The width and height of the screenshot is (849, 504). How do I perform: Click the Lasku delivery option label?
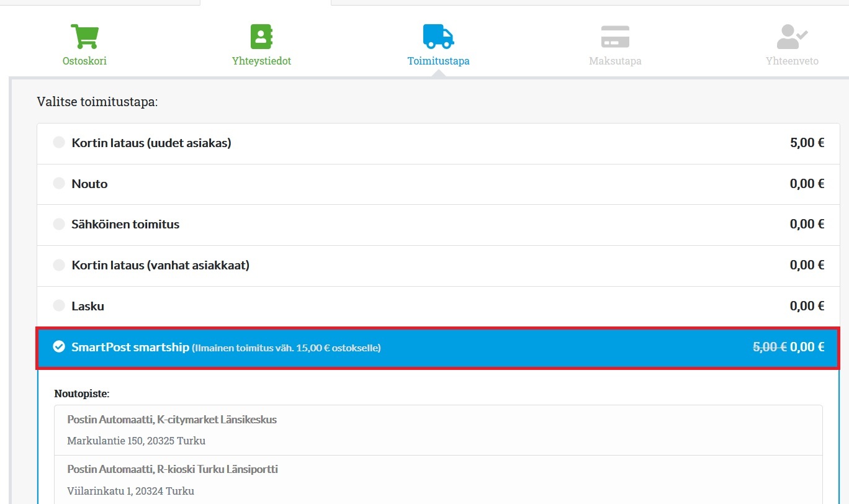coord(88,306)
